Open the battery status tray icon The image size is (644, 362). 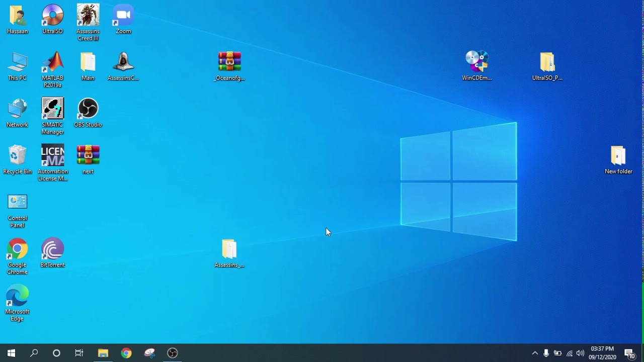coord(557,353)
